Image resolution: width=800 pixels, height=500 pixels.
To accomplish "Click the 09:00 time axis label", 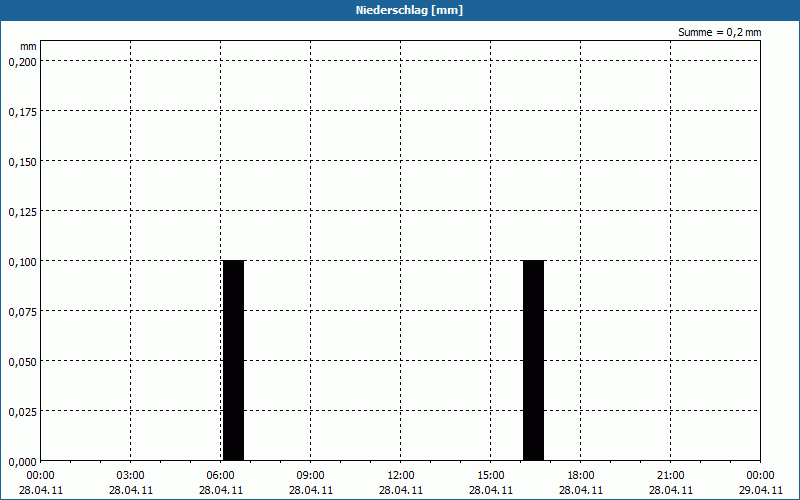I will point(311,475).
